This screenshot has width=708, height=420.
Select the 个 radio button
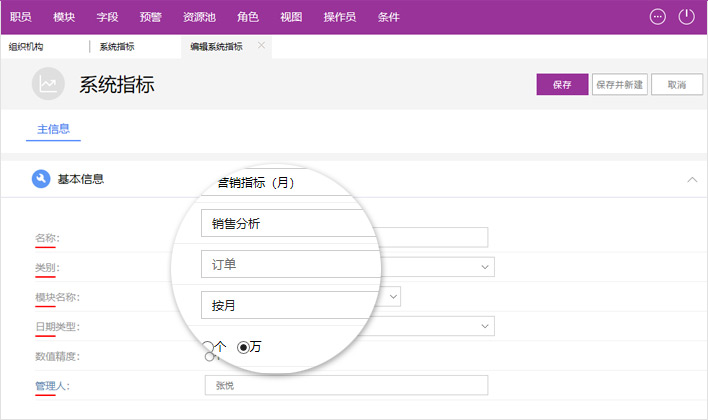click(x=208, y=347)
